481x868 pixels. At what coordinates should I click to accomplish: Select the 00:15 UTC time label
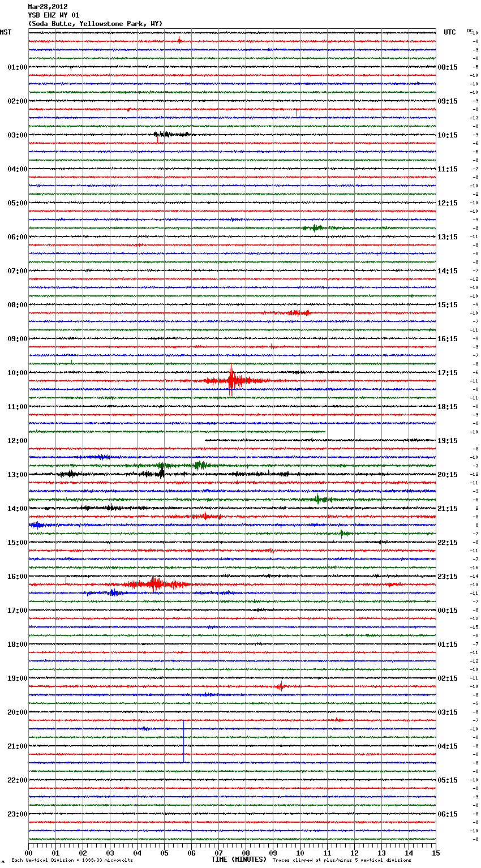pyautogui.click(x=448, y=611)
